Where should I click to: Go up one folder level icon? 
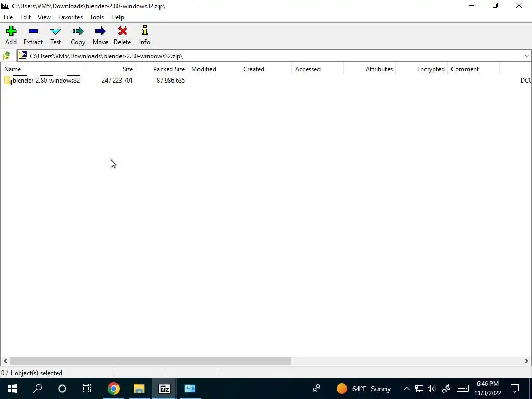pos(6,56)
